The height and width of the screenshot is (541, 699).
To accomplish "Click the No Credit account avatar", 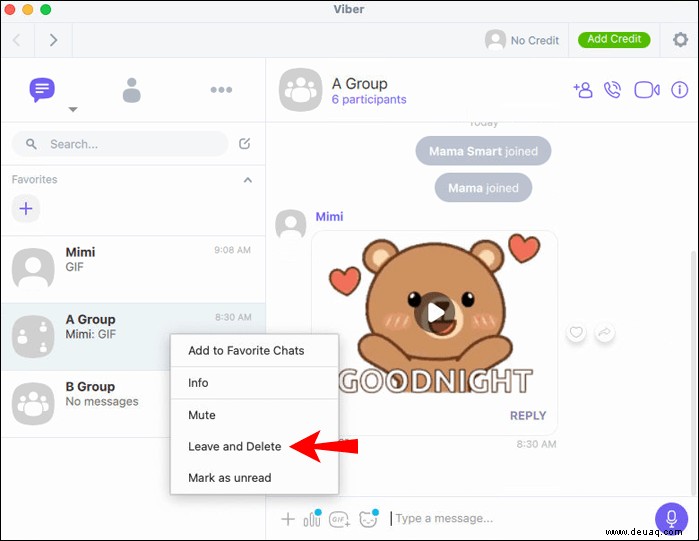I will tap(495, 40).
